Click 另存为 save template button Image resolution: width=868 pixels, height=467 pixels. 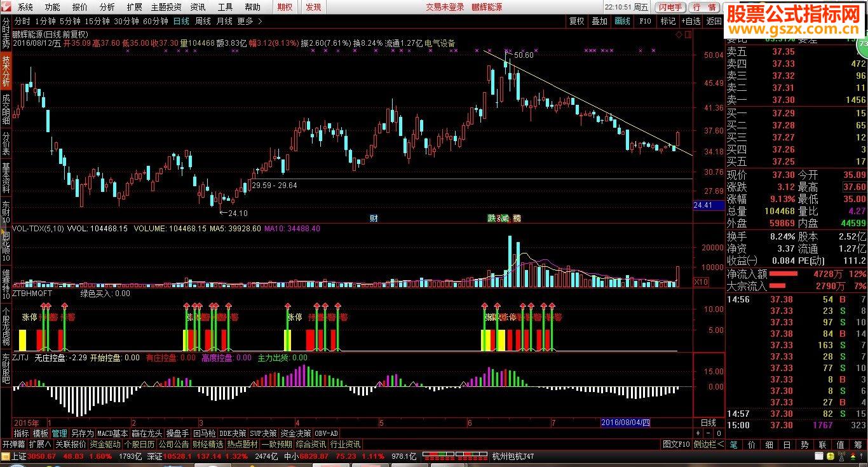[x=82, y=433]
